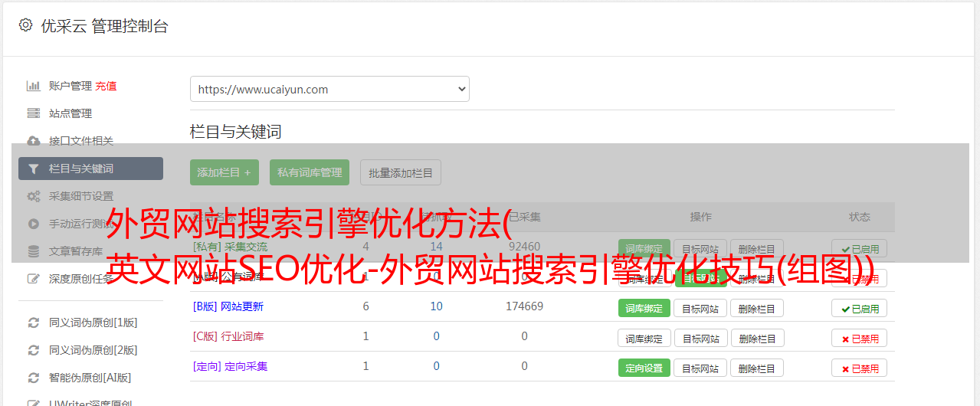Toggle 已禁用 status of 行业词库 row

[x=860, y=338]
